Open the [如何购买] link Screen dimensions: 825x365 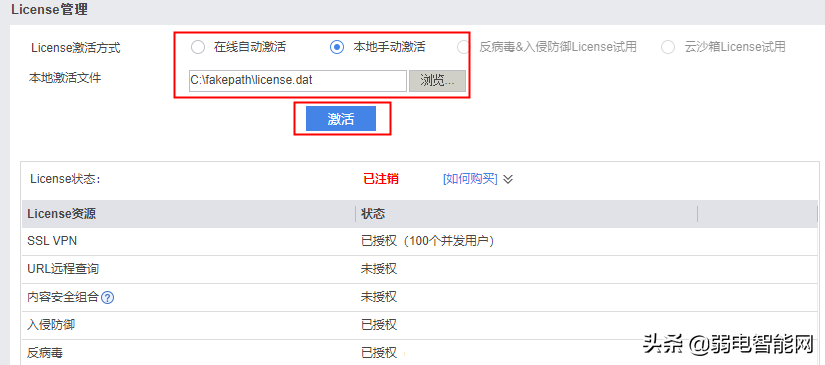[470, 179]
